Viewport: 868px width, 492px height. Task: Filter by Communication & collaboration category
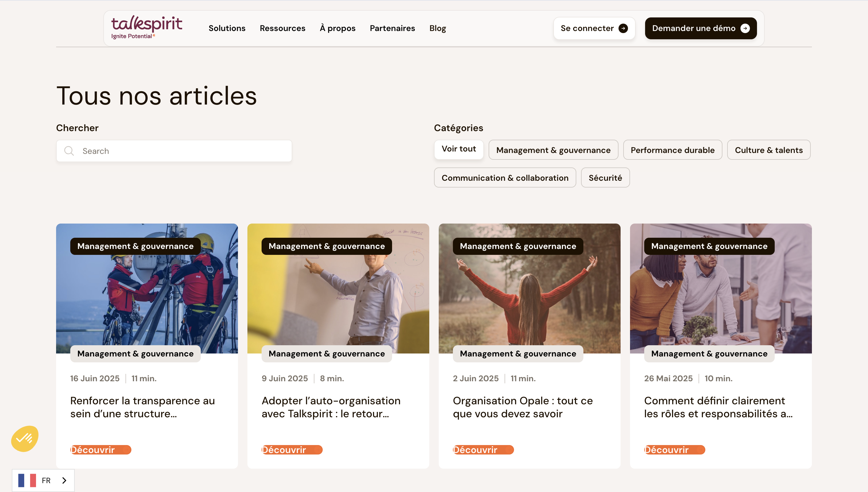pos(505,177)
